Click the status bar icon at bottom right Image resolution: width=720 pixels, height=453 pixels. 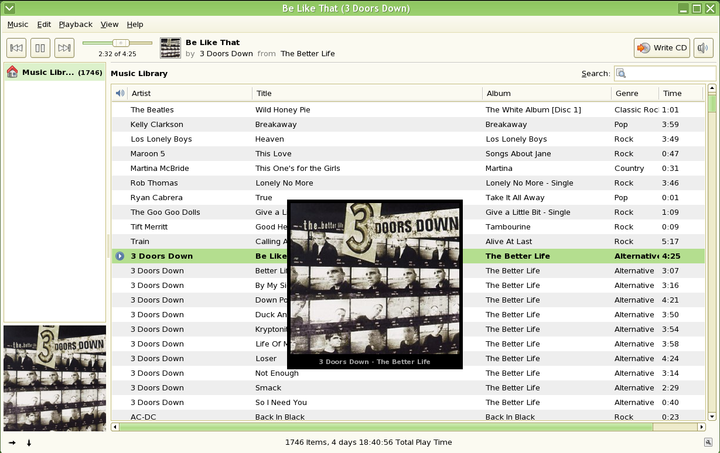click(708, 442)
